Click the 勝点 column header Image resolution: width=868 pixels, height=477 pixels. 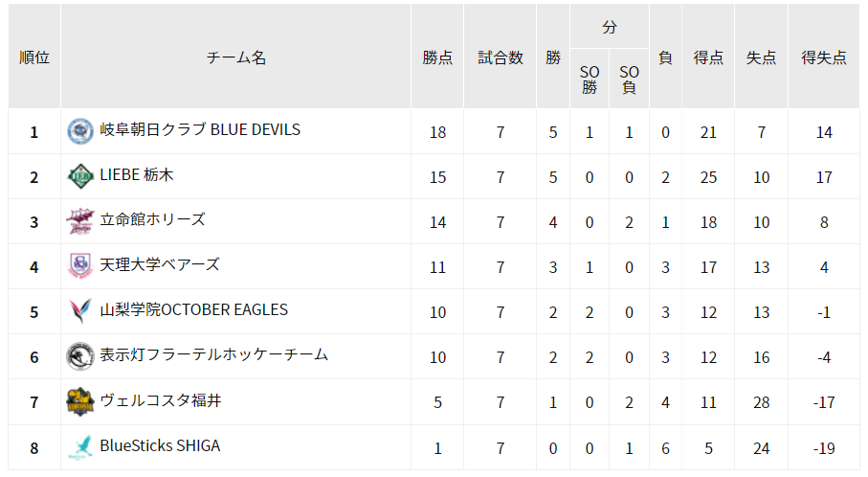[437, 57]
